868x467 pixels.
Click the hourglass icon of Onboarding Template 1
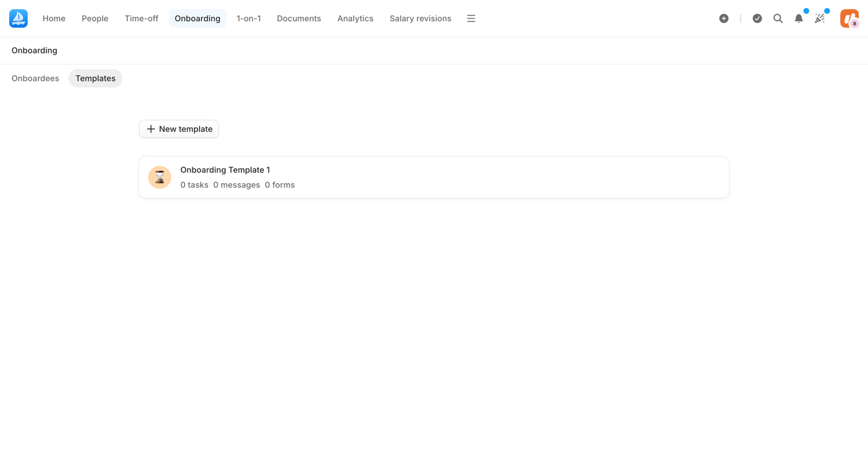(x=160, y=177)
